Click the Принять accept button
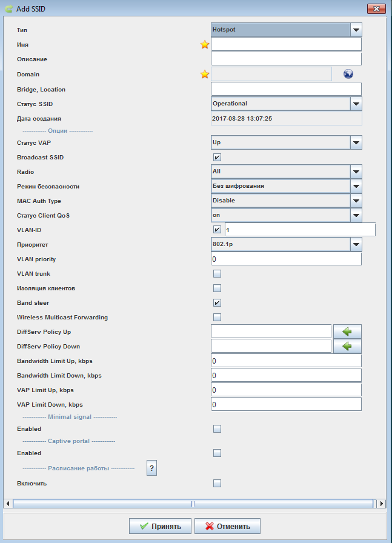This screenshot has width=392, height=543. coord(160,526)
